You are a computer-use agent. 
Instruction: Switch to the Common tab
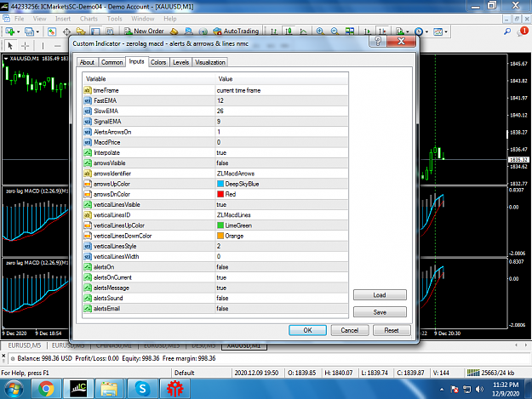tap(112, 62)
